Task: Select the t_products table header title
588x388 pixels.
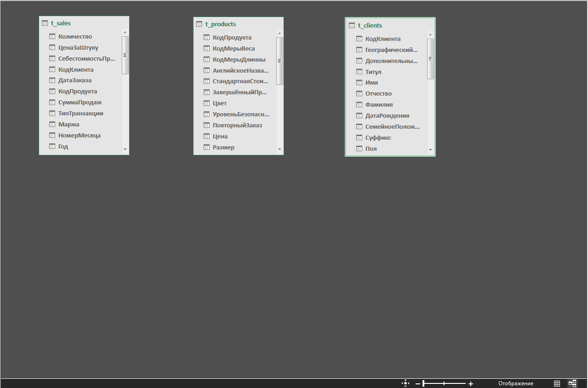Action: tap(220, 24)
